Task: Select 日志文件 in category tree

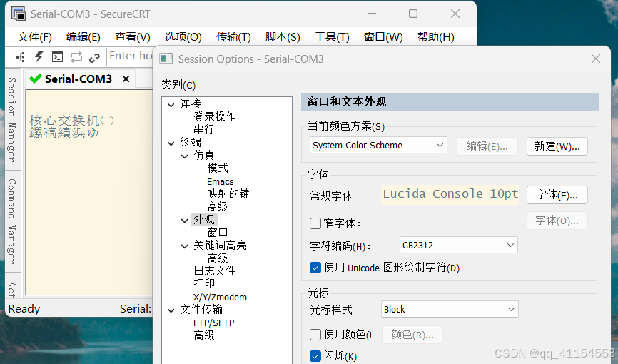Action: [x=214, y=271]
